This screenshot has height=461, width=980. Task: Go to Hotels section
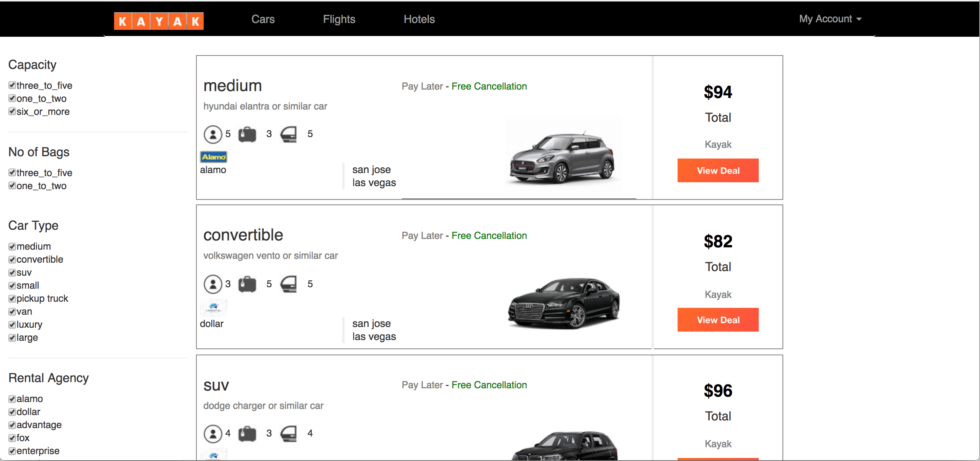point(419,19)
